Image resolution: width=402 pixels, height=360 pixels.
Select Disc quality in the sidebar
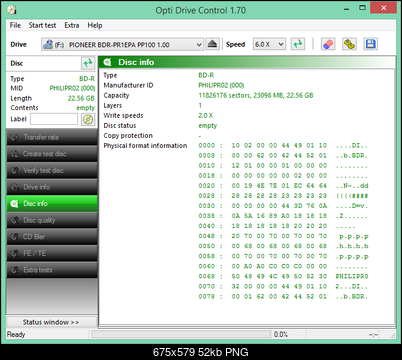52,220
